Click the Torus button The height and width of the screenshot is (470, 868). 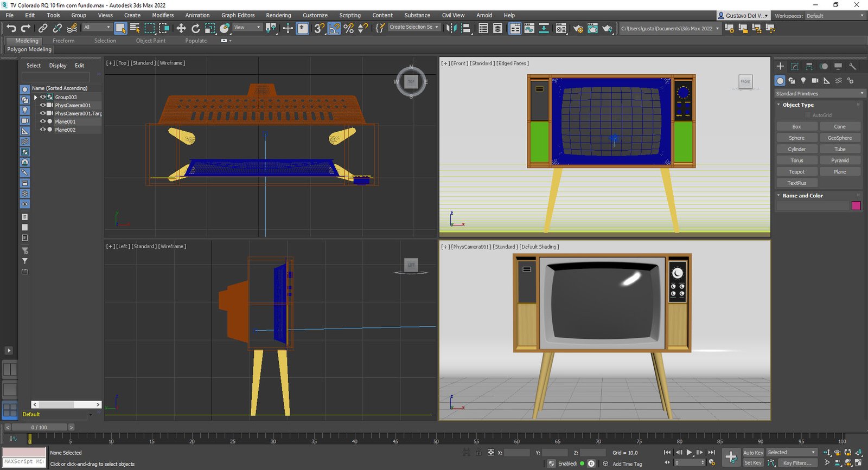point(796,160)
